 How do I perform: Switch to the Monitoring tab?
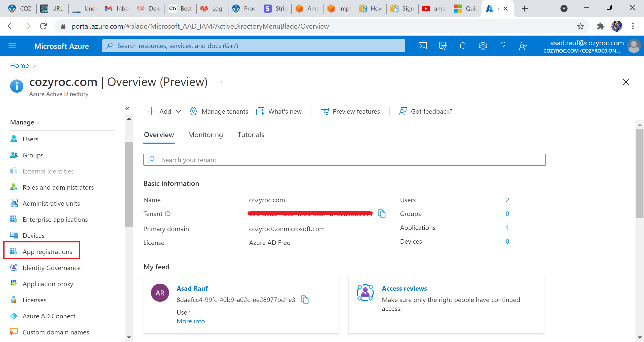click(206, 135)
